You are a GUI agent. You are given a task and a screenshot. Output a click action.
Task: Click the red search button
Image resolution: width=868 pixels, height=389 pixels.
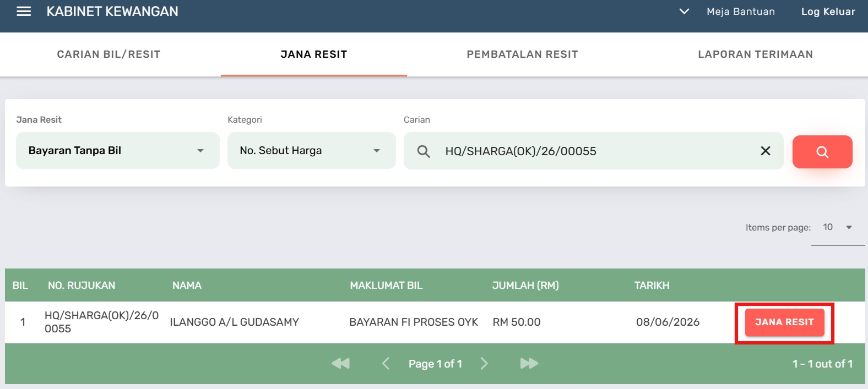[822, 152]
